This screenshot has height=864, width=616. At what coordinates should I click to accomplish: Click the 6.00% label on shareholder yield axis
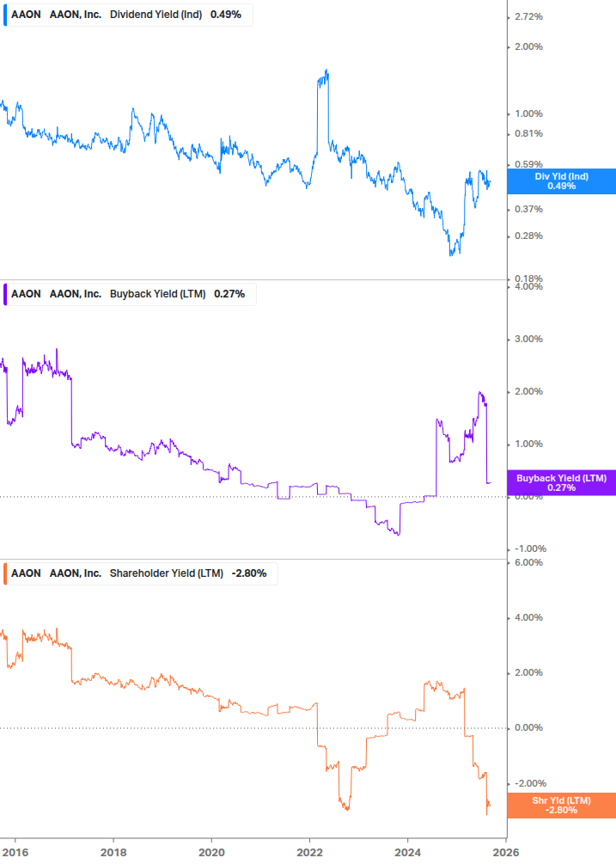click(x=528, y=563)
